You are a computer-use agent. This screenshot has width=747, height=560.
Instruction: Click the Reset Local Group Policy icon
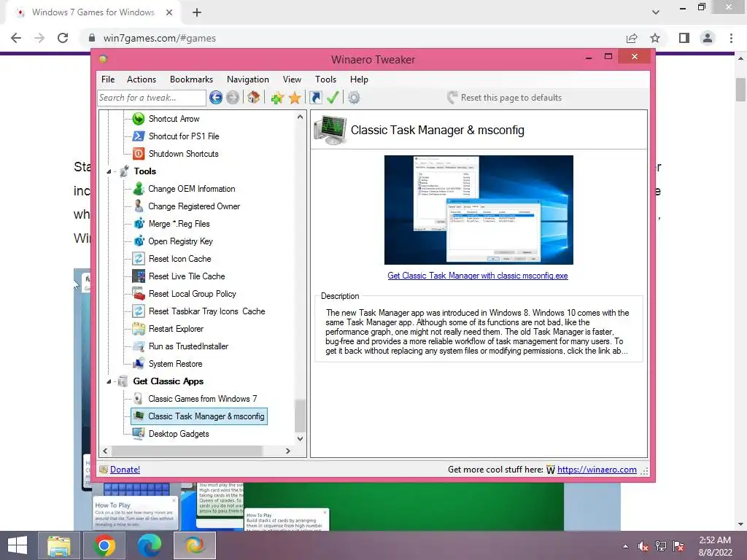[138, 294]
